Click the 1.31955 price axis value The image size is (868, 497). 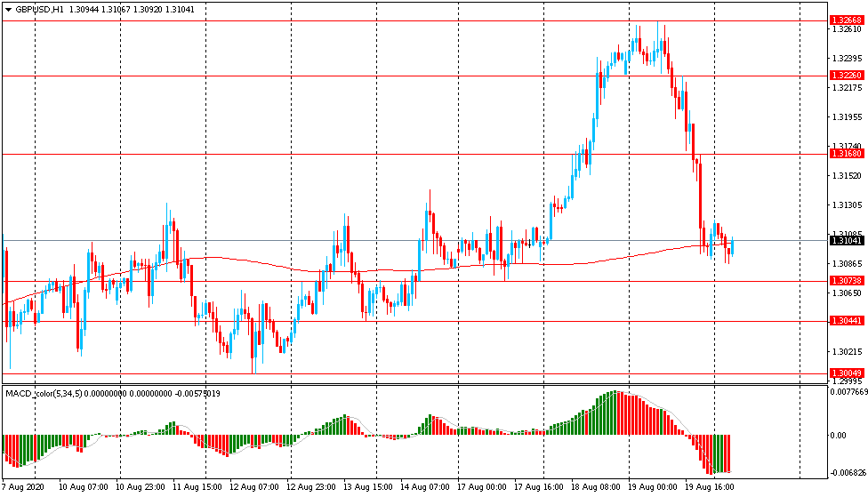(x=848, y=117)
